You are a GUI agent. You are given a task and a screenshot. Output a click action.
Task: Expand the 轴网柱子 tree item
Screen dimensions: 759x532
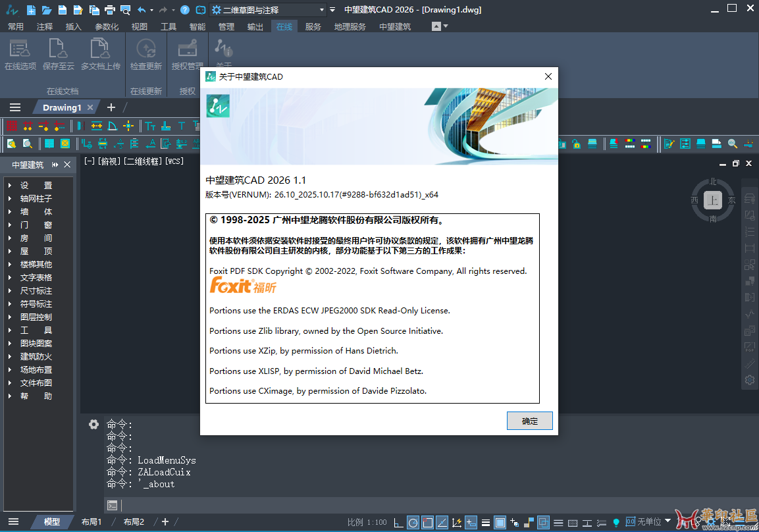tap(10, 198)
